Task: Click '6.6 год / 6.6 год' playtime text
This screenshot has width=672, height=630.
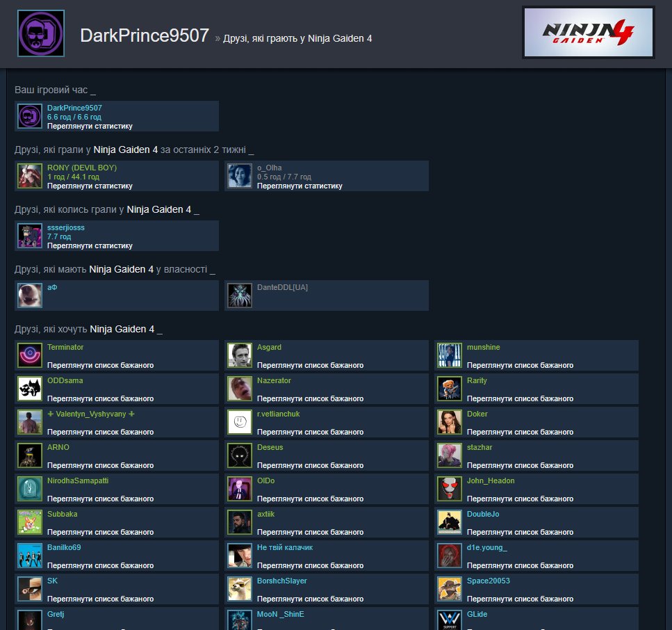Action: click(x=74, y=117)
